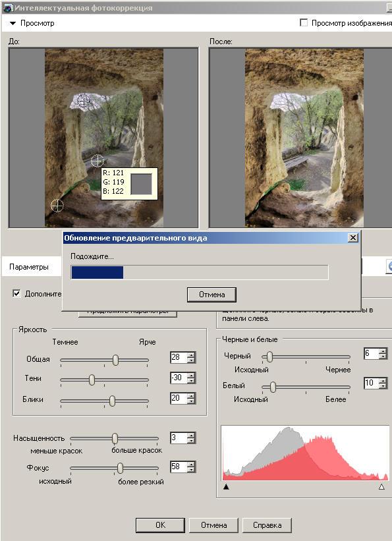Screen dimensions: 392x541
Task: Focus the Общая value field showing 28
Action: (179, 357)
